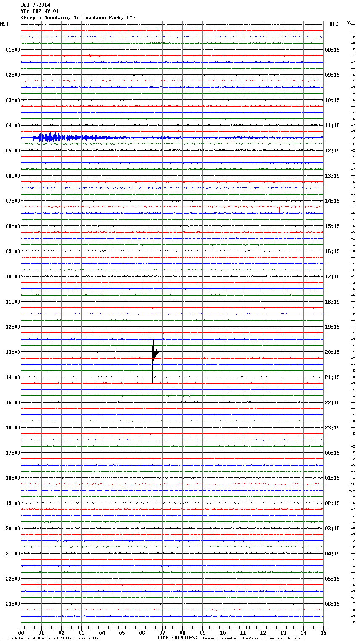This screenshot has width=357, height=644.
Task: Click the '04:15' UTC time label
Action: [x=332, y=554]
